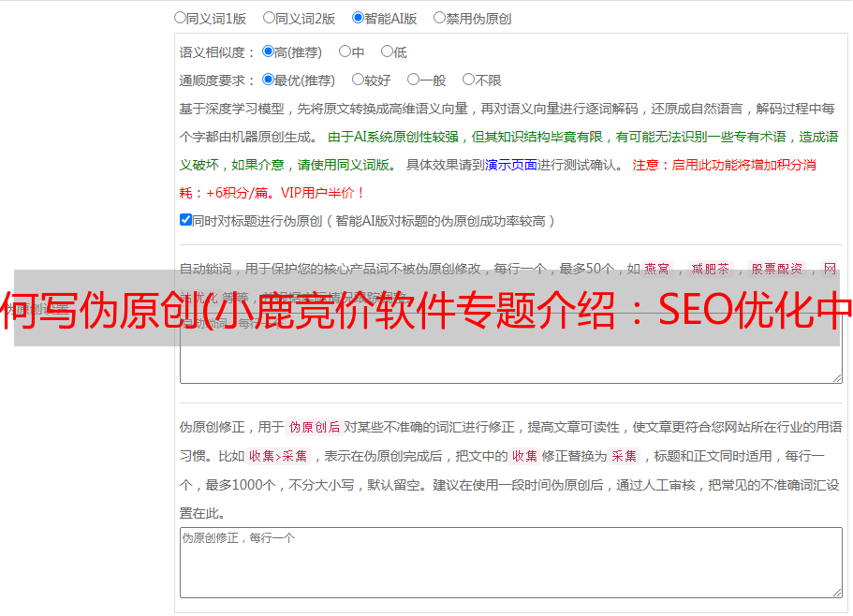Open the 演示页面 link
The height and width of the screenshot is (616, 853).
[x=511, y=165]
